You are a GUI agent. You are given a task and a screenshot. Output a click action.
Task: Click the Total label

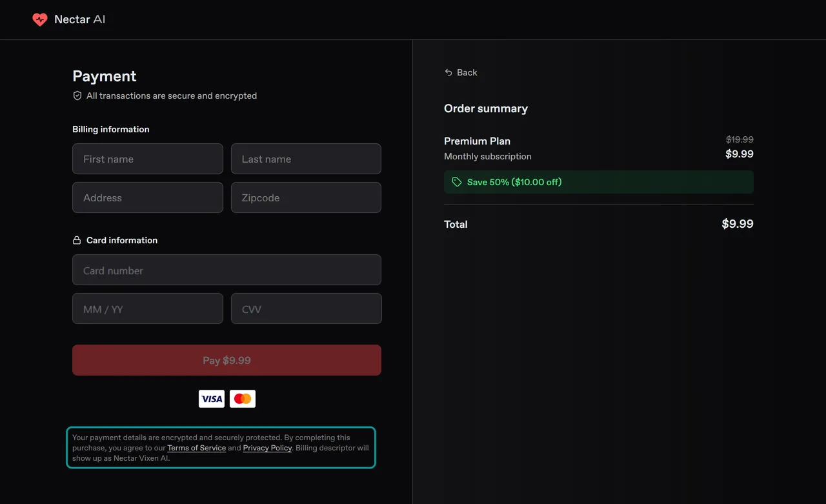pos(456,224)
